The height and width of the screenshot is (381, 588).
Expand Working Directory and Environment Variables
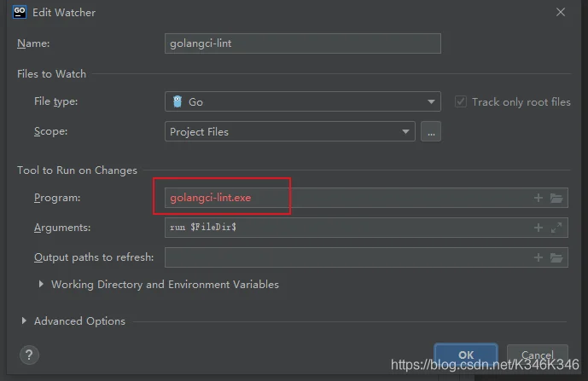pos(41,285)
